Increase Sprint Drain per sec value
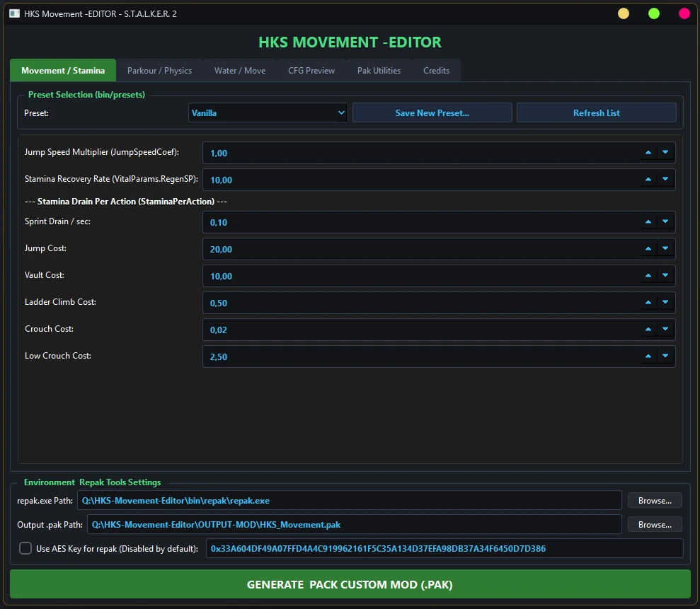Image resolution: width=700 pixels, height=609 pixels. tap(648, 221)
